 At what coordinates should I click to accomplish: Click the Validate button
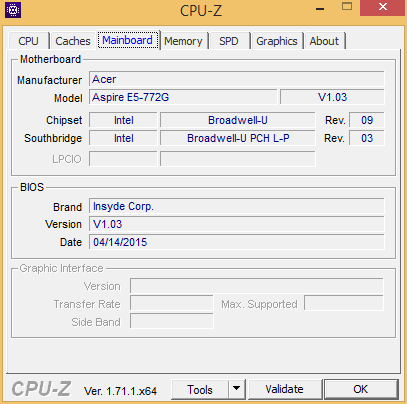tap(284, 389)
